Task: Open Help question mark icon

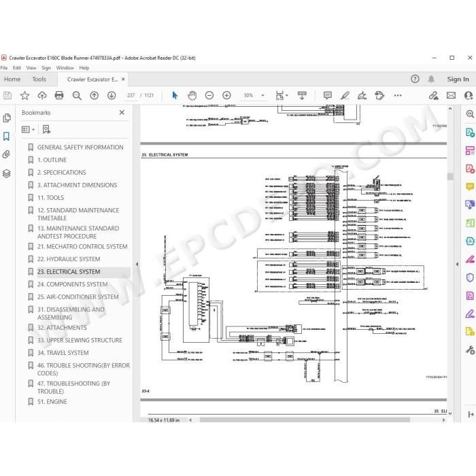Action: (415, 80)
